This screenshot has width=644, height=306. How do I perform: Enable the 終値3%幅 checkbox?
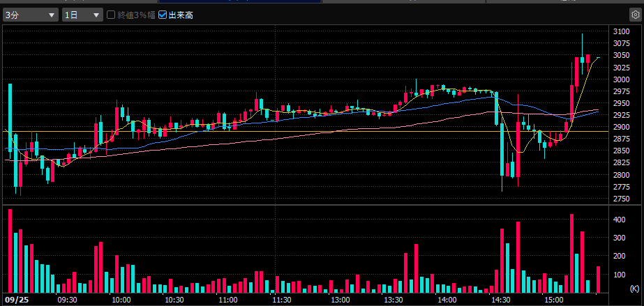click(111, 15)
